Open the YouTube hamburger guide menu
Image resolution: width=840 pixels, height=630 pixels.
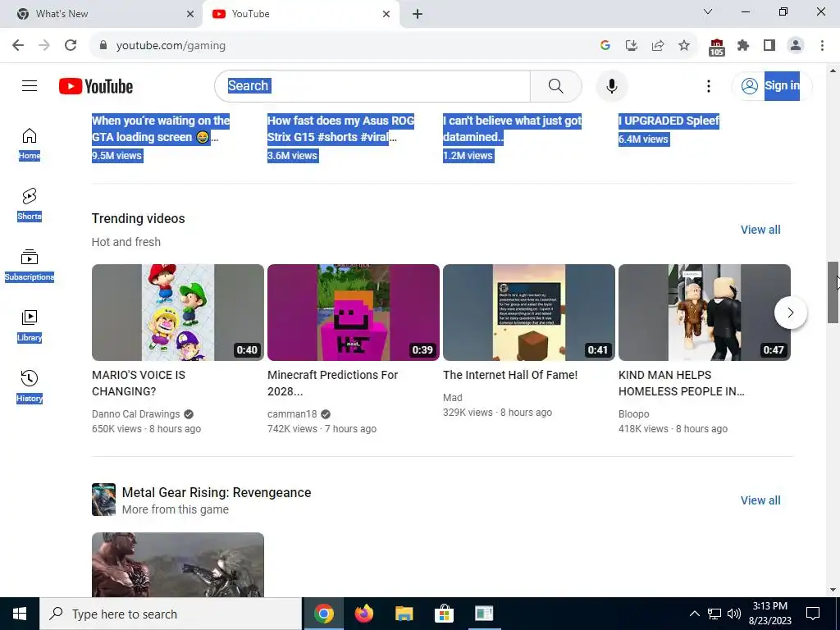coord(30,85)
